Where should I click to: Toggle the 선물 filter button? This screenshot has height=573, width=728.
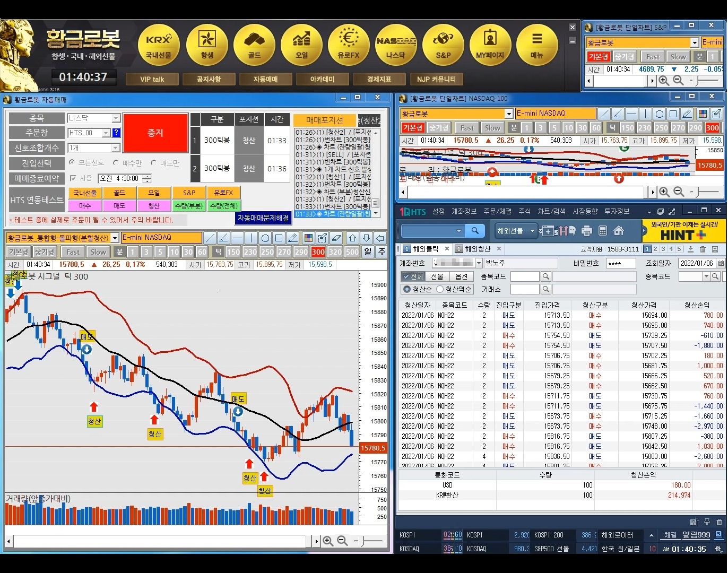tap(437, 276)
